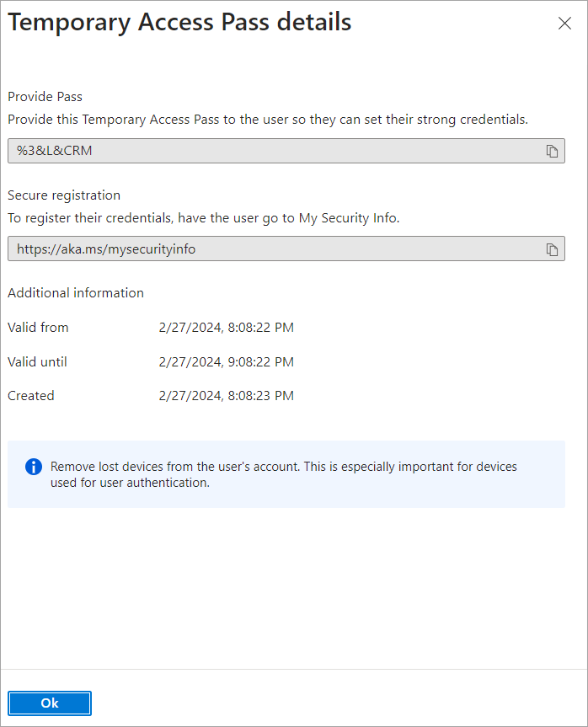This screenshot has height=727, width=588.
Task: Click the lost devices information banner
Action: coord(286,473)
